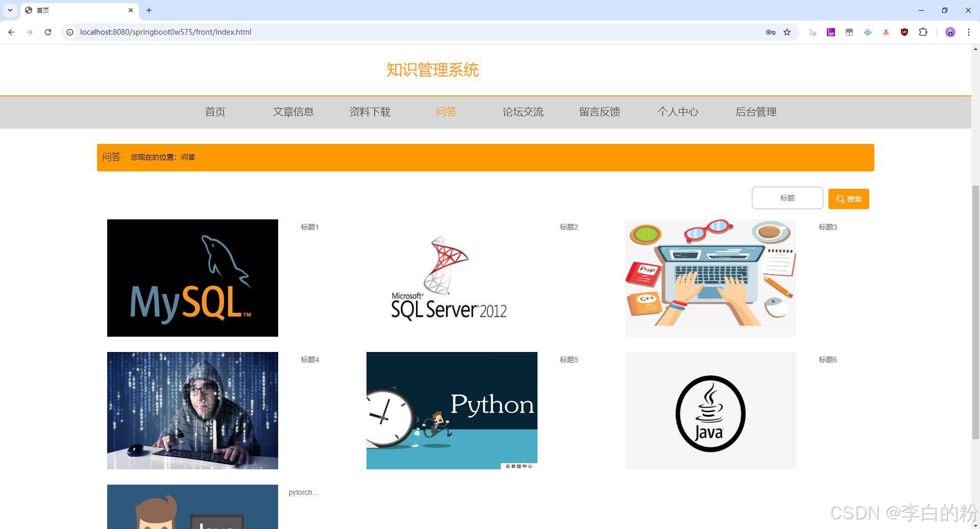
Task: Open the 后台管理 navigation item
Action: point(755,112)
